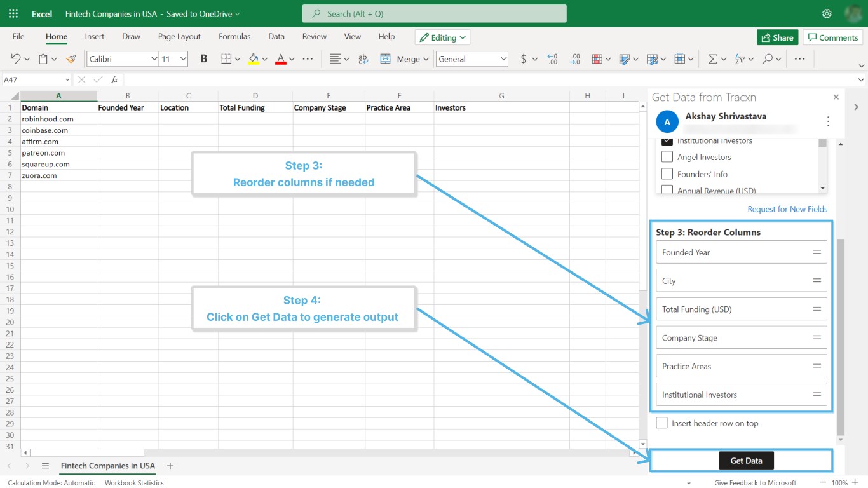
Task: Click the Share button
Action: [x=778, y=37]
